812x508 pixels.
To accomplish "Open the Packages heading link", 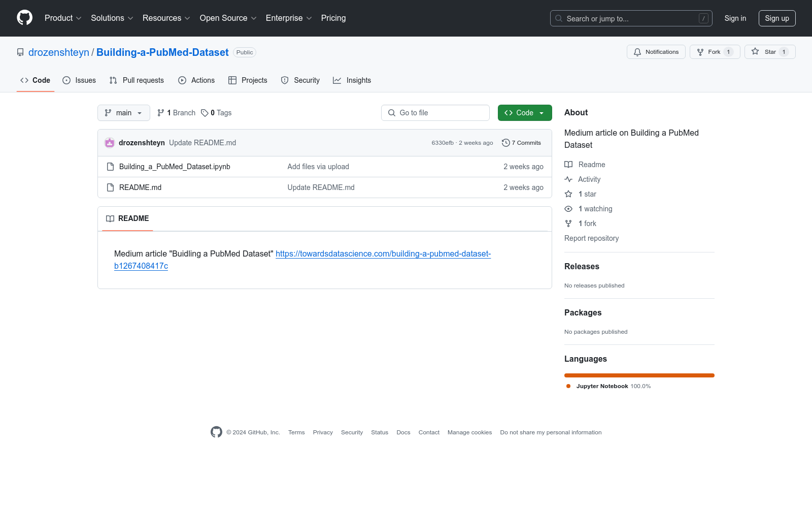I will pyautogui.click(x=583, y=312).
